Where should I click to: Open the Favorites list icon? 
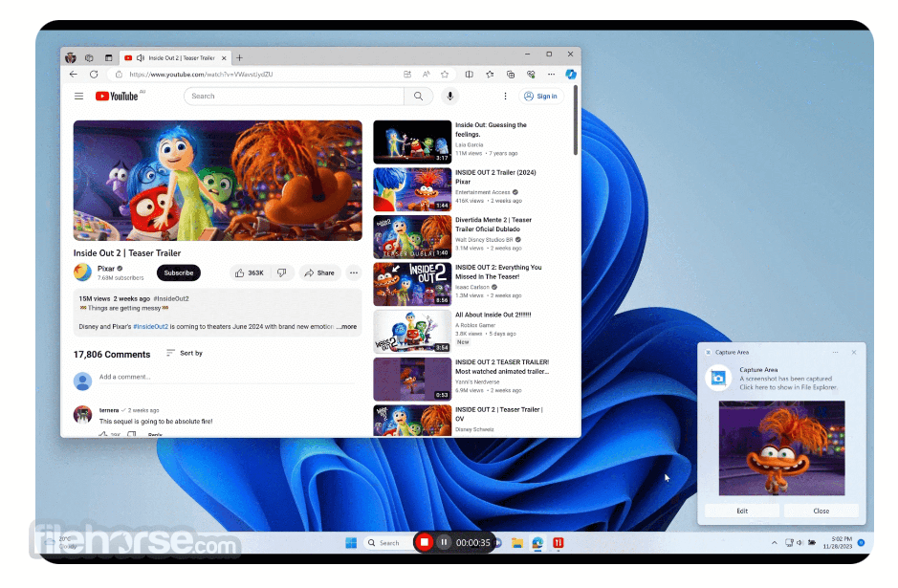490,75
